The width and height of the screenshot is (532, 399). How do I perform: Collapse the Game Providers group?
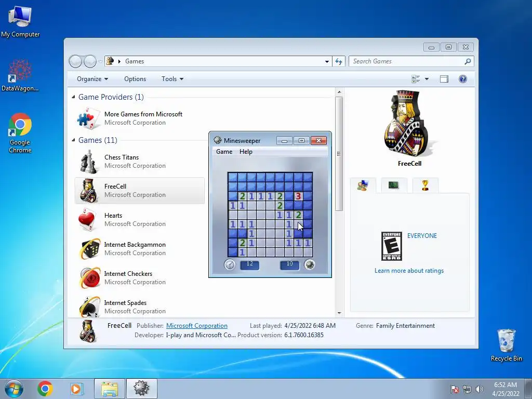point(73,97)
